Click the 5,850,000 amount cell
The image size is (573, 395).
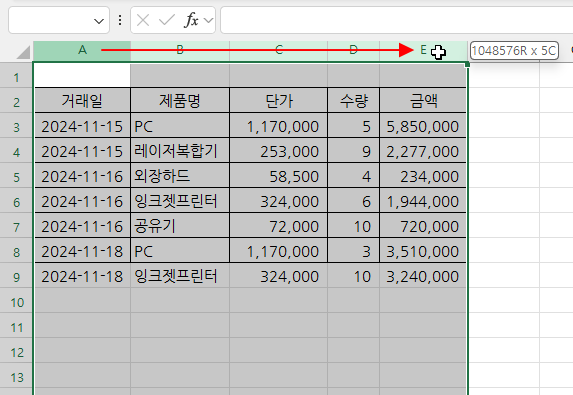[423, 126]
